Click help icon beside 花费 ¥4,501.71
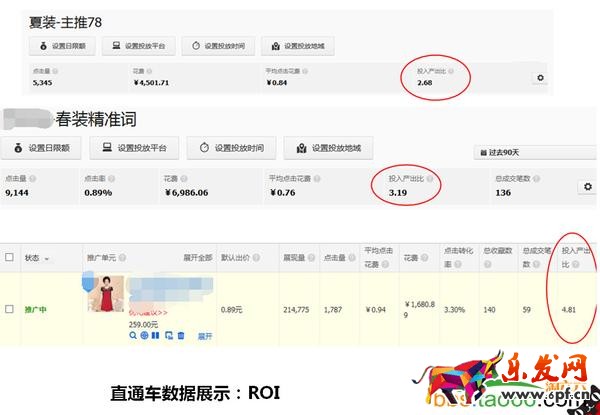 coord(147,72)
